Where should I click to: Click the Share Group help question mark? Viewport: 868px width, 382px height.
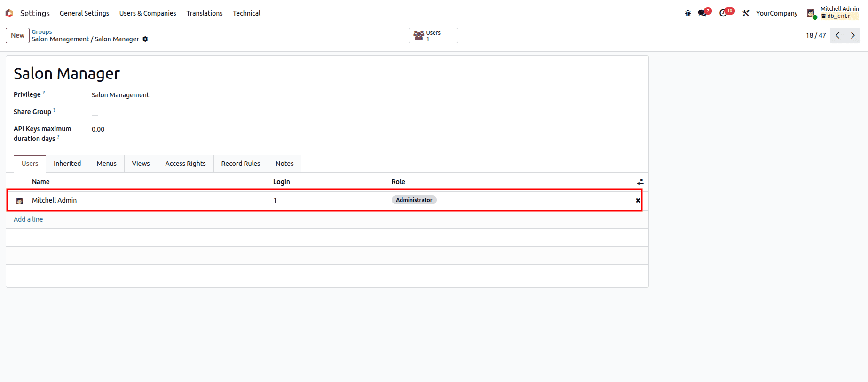tap(55, 110)
